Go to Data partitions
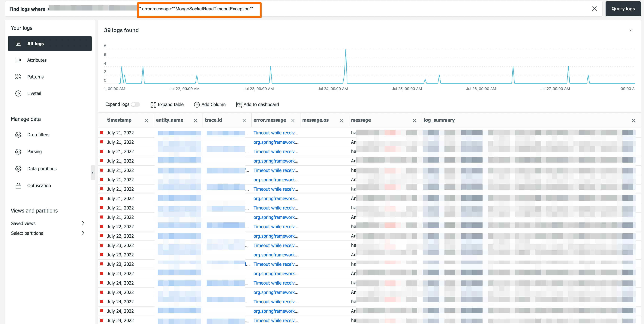The image size is (644, 324). [42, 169]
